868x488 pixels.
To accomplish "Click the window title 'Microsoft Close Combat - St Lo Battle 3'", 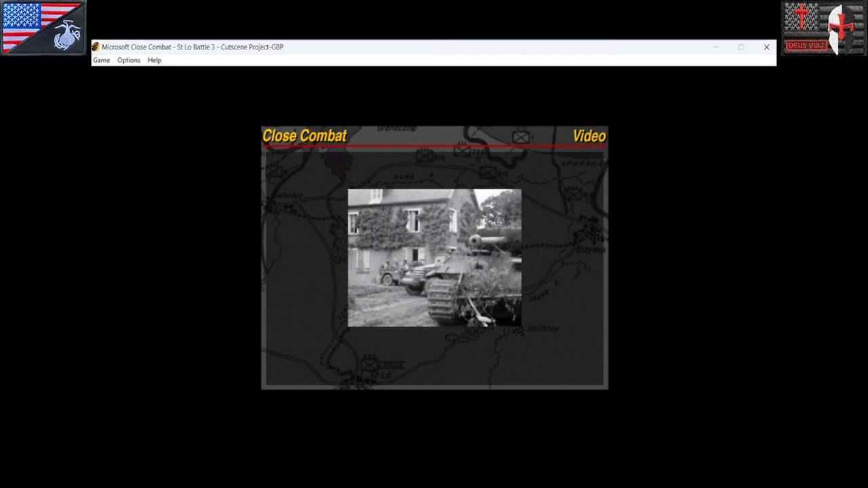I will pos(159,47).
